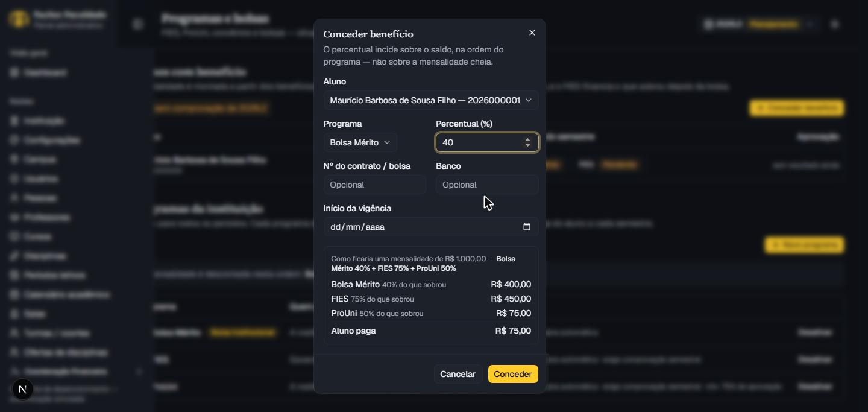
Task: Increase the Percentual value with the up arrow
Action: click(527, 139)
